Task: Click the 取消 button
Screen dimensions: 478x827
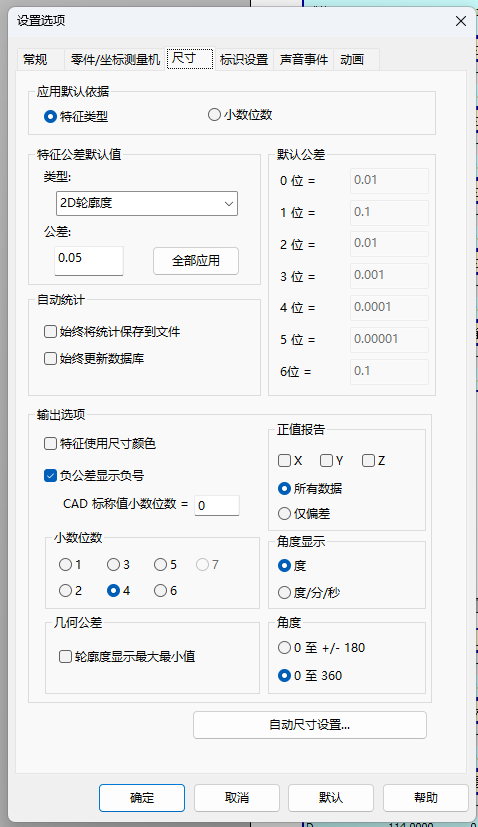Action: click(x=236, y=797)
